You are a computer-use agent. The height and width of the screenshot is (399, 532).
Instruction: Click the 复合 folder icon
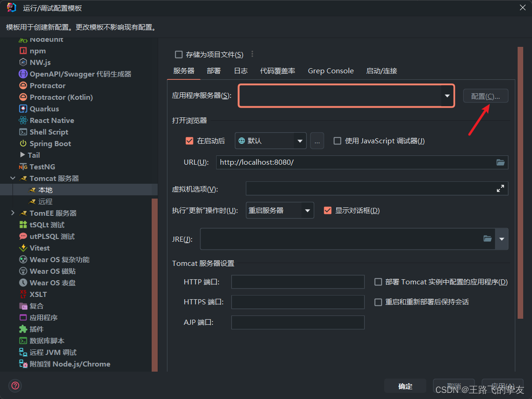point(23,306)
